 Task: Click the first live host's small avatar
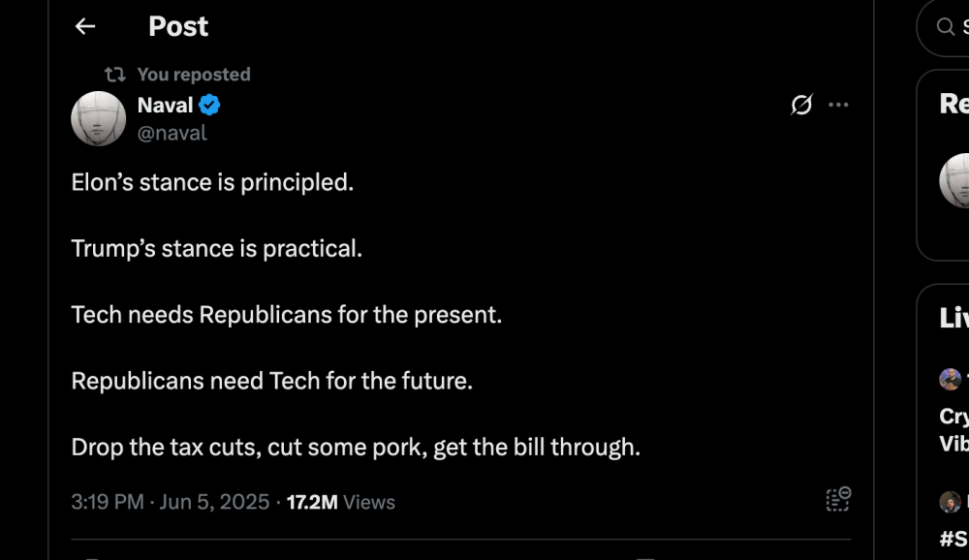[950, 379]
